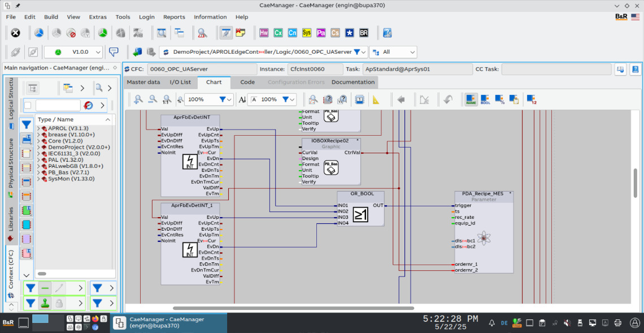
Task: Click the navigation search input field
Action: 58,105
